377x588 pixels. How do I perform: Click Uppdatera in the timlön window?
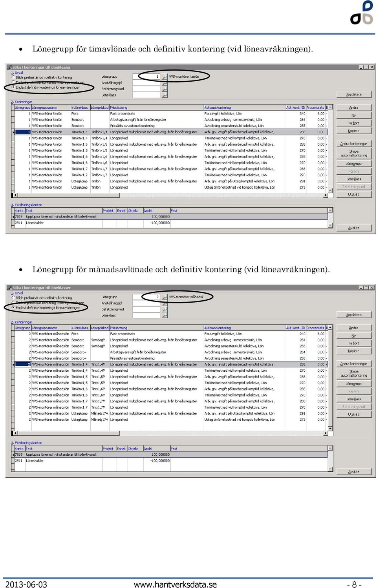click(354, 95)
